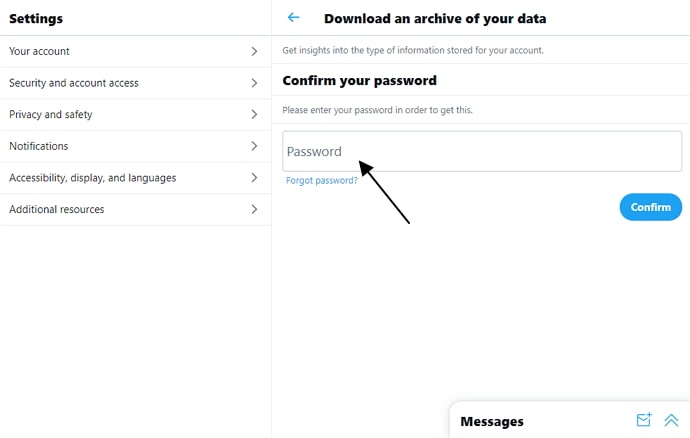Open Accessibility, display, and languages
This screenshot has height=438, width=690.
click(92, 178)
